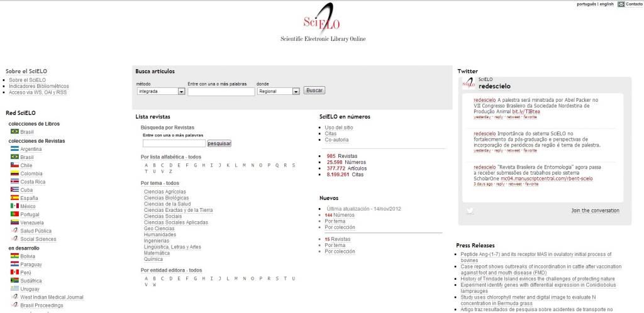Open Ingenierias theme link

[157, 241]
